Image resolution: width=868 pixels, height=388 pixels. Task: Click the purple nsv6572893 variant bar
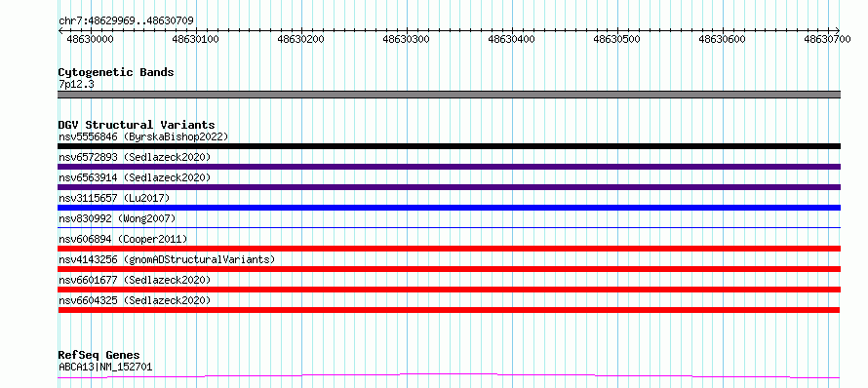click(x=449, y=167)
